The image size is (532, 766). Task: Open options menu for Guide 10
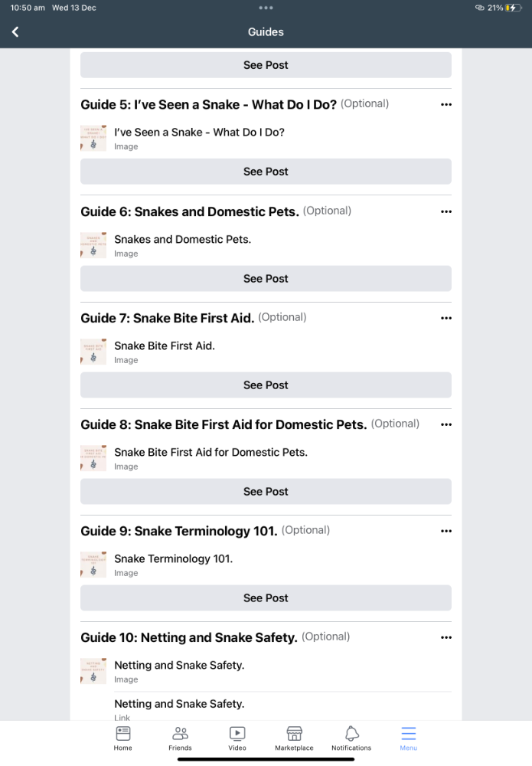[x=446, y=637]
